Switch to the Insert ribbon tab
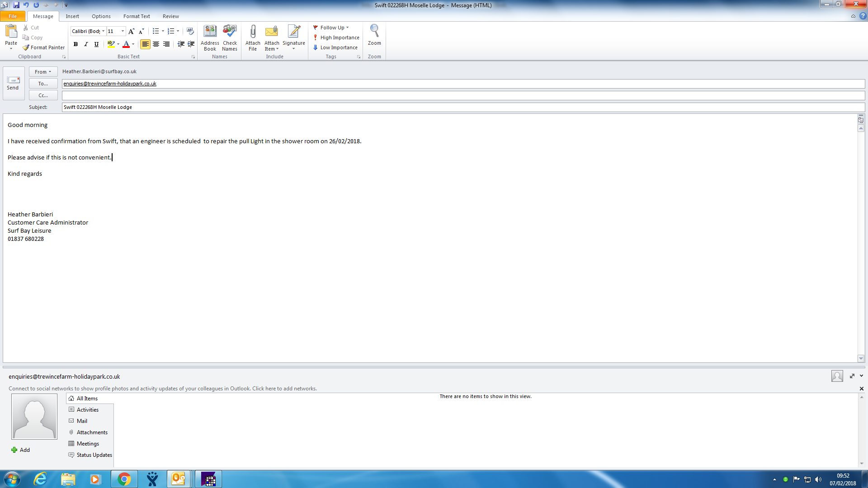This screenshot has width=868, height=488. pos(72,16)
